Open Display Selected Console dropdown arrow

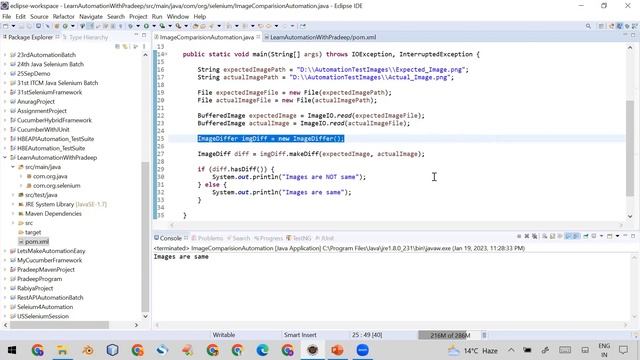click(601, 236)
